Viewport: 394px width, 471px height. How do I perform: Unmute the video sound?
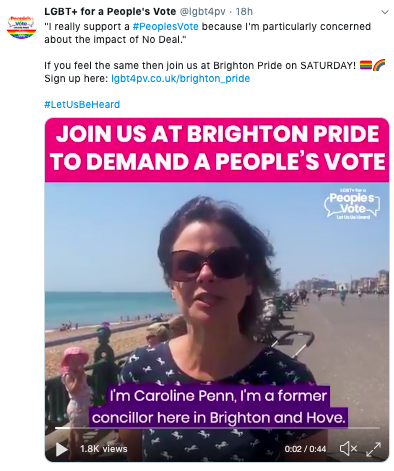point(348,449)
